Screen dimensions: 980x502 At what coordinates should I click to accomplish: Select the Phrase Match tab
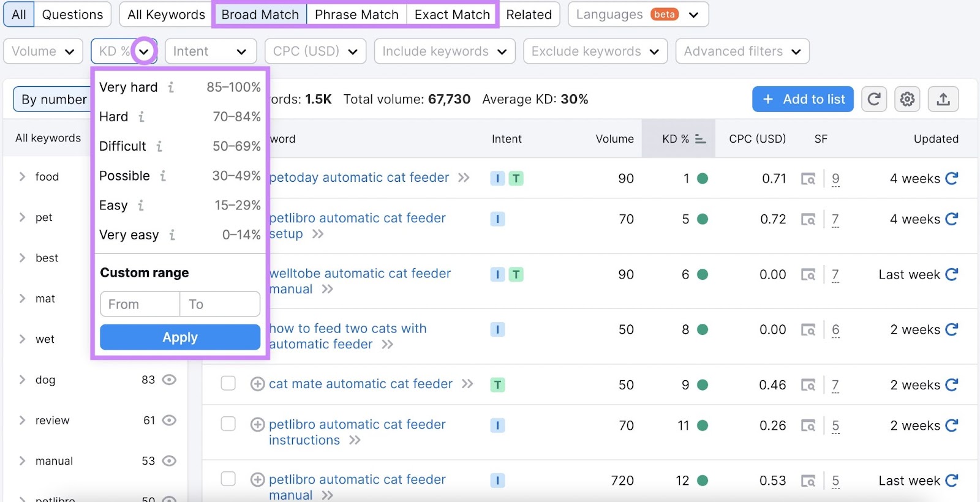[356, 15]
